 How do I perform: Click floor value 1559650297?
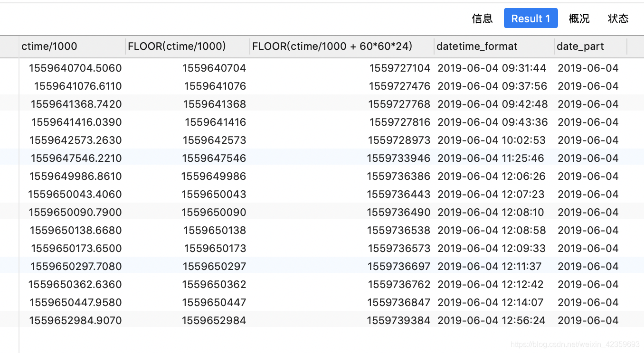(214, 266)
